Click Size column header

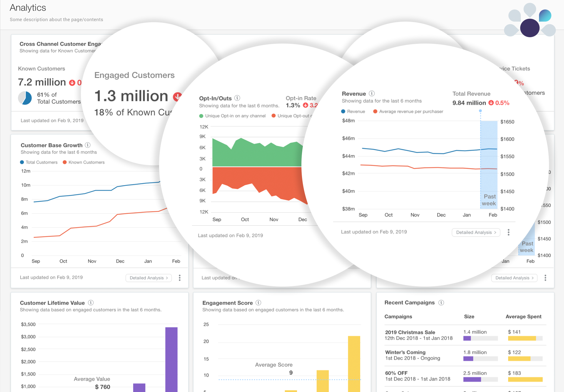point(469,316)
